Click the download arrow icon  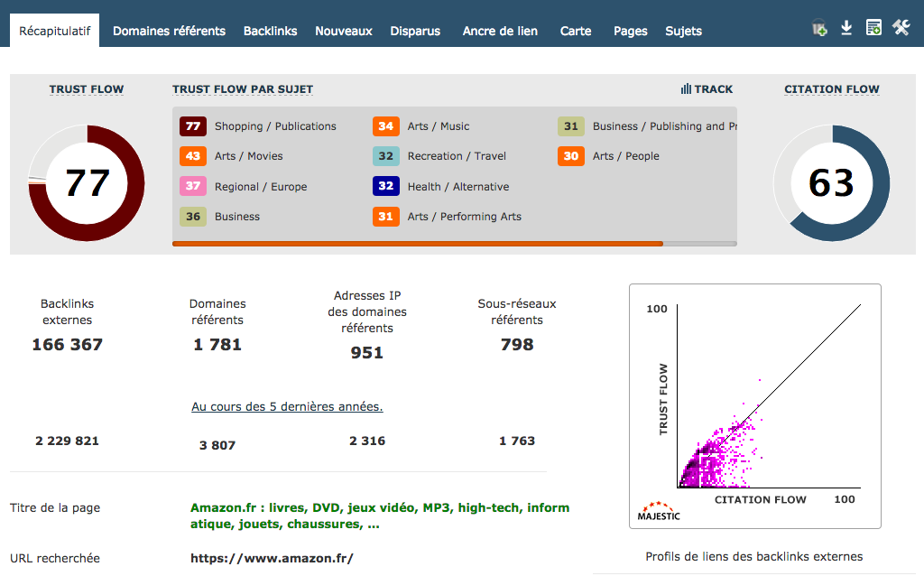pyautogui.click(x=846, y=28)
